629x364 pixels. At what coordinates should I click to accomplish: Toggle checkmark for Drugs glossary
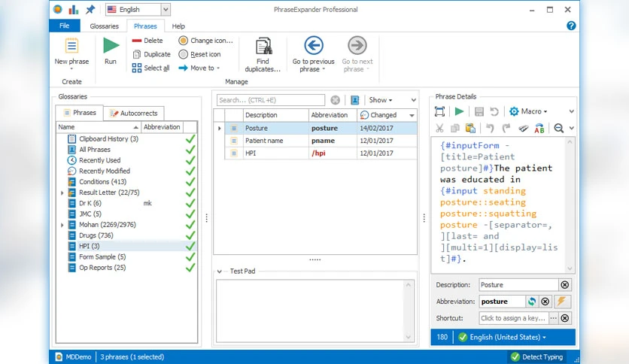click(190, 235)
